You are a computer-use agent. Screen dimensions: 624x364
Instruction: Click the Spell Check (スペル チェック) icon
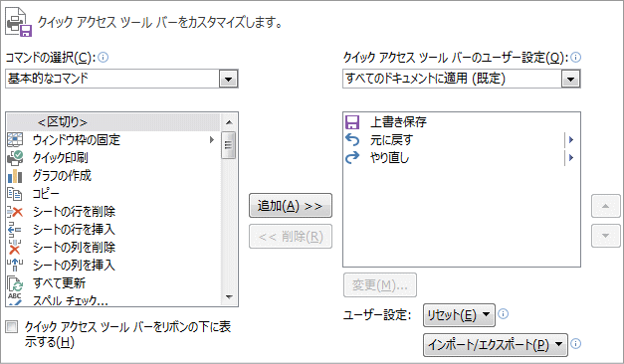(x=15, y=299)
